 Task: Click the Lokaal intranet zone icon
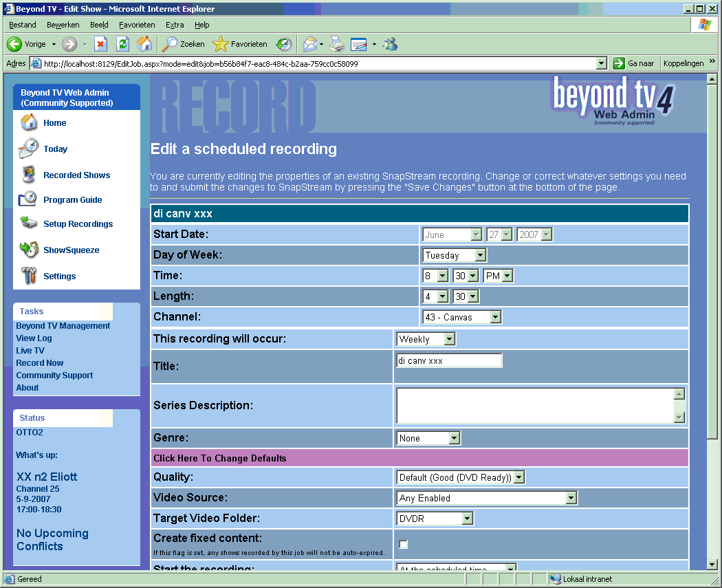(x=556, y=579)
